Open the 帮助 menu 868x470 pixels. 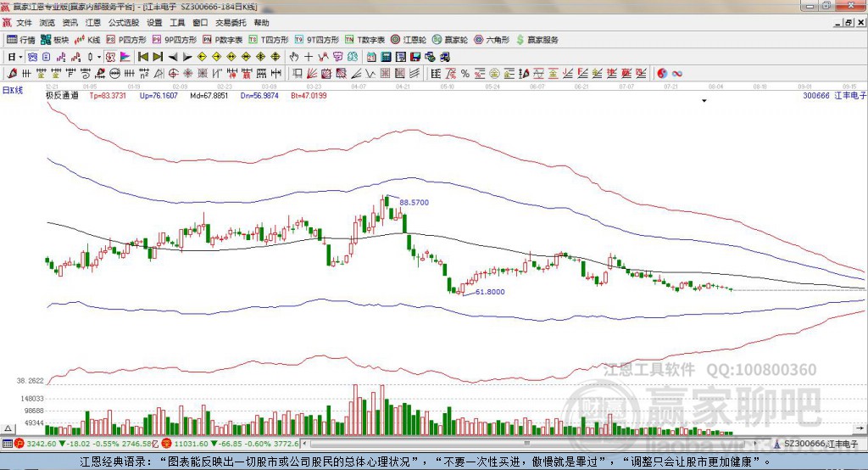tap(261, 23)
